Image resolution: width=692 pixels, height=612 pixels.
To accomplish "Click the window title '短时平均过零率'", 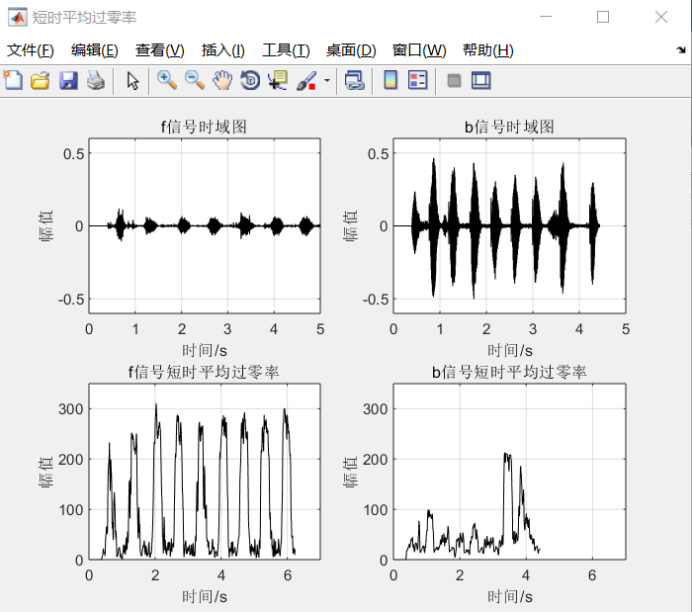I will (x=84, y=18).
